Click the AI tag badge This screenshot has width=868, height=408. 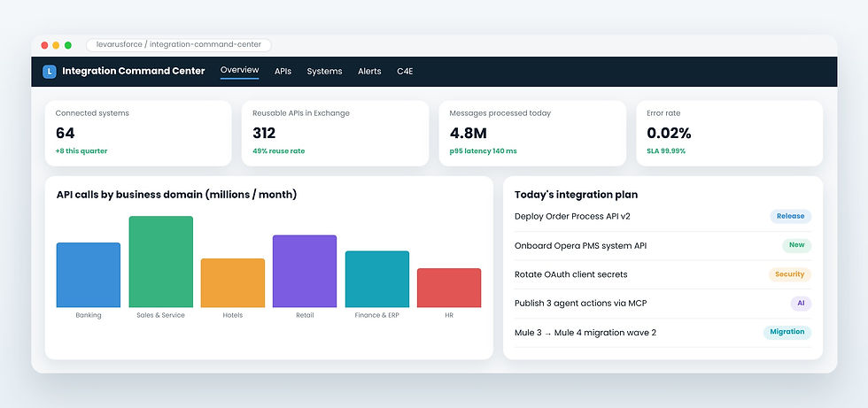(801, 304)
